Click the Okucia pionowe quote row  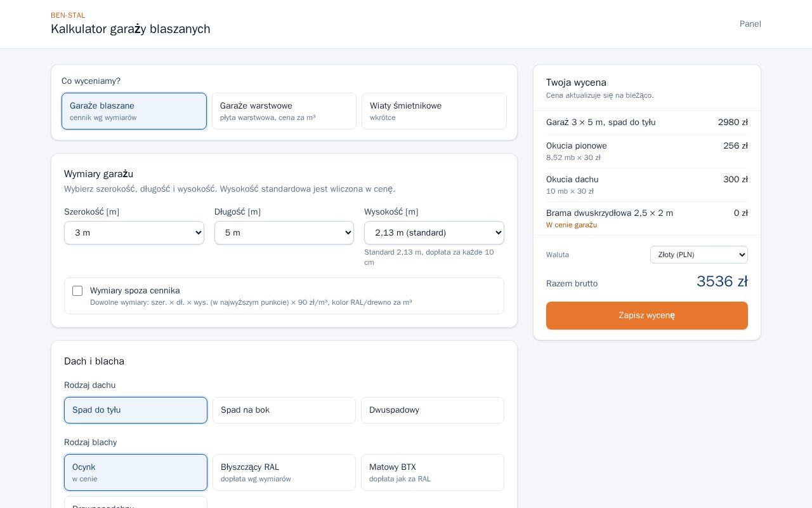pyautogui.click(x=647, y=151)
